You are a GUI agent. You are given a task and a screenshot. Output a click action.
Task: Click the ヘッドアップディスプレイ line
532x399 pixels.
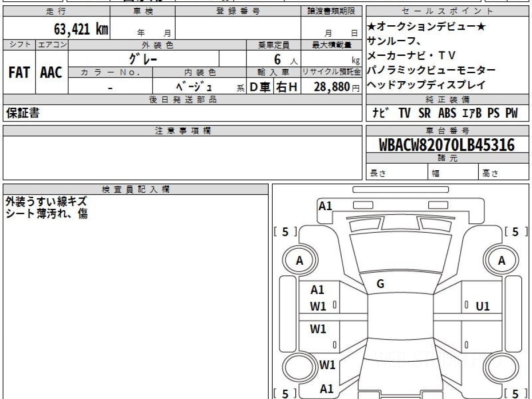pyautogui.click(x=426, y=85)
